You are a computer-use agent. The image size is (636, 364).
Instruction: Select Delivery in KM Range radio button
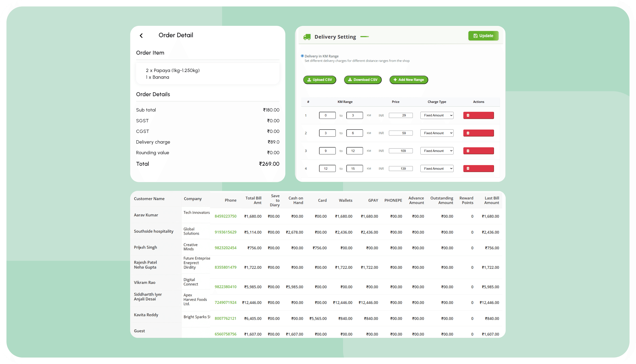point(302,56)
